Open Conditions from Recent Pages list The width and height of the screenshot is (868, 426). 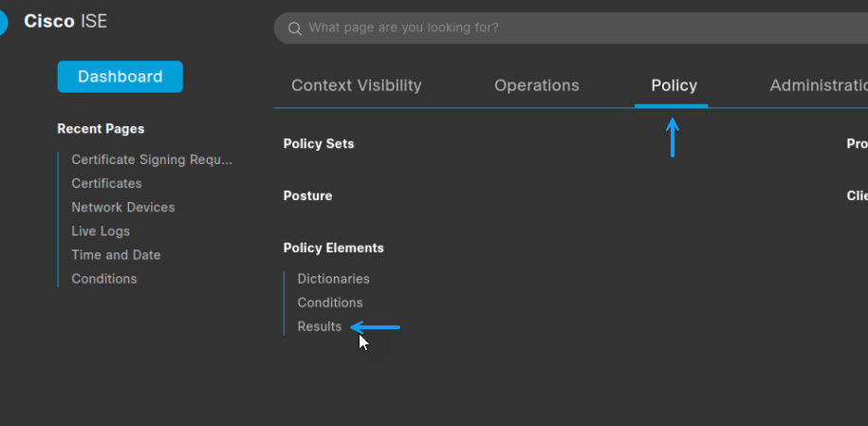point(104,279)
